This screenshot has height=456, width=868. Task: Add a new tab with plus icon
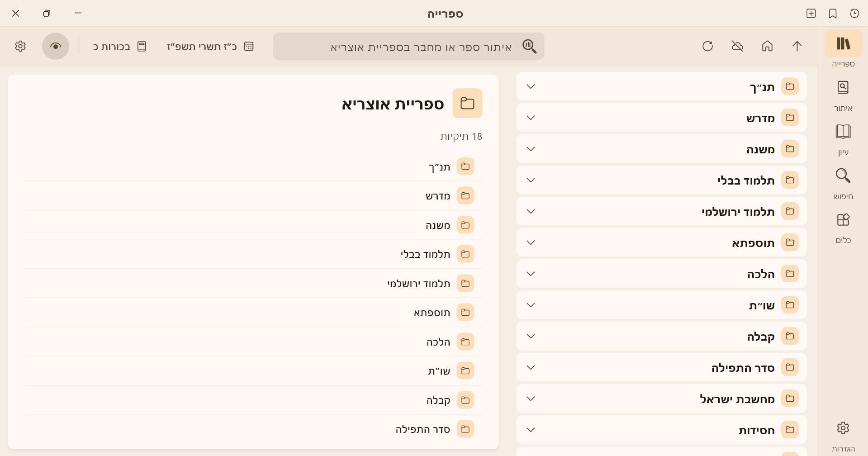(x=811, y=14)
